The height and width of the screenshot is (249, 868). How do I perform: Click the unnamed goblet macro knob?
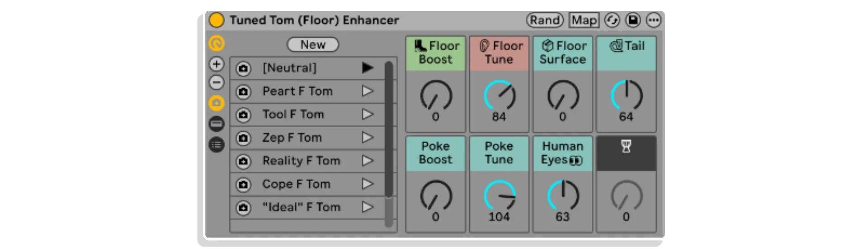626,195
